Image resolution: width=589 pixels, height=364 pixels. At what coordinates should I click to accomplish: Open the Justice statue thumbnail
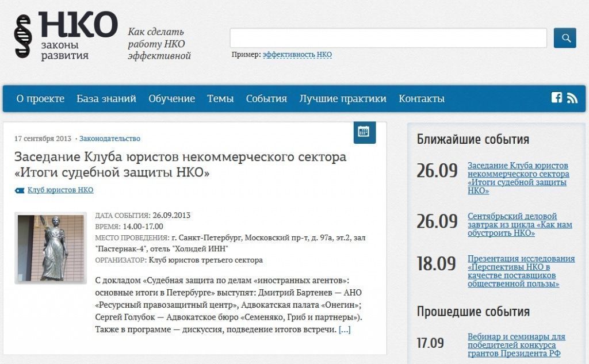point(51,248)
